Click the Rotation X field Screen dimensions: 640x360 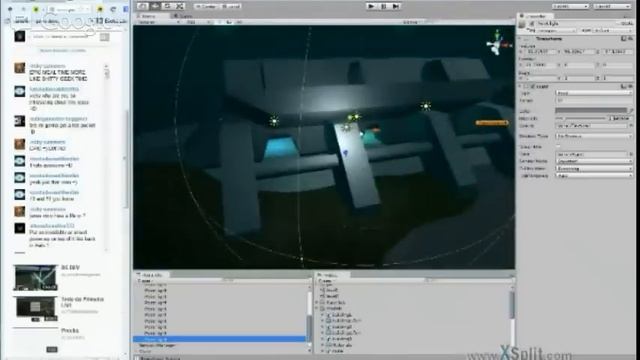point(541,65)
